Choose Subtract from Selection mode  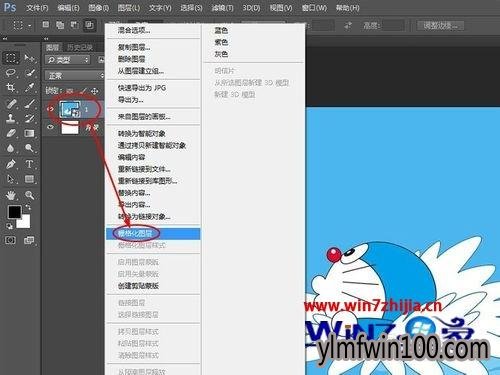coord(75,25)
